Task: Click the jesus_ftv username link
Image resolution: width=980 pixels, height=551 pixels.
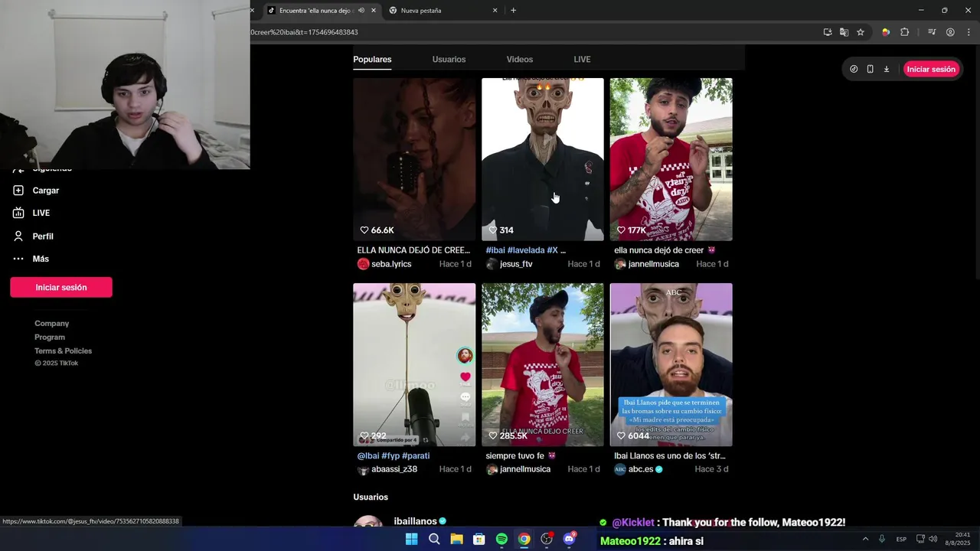Action: (x=516, y=264)
